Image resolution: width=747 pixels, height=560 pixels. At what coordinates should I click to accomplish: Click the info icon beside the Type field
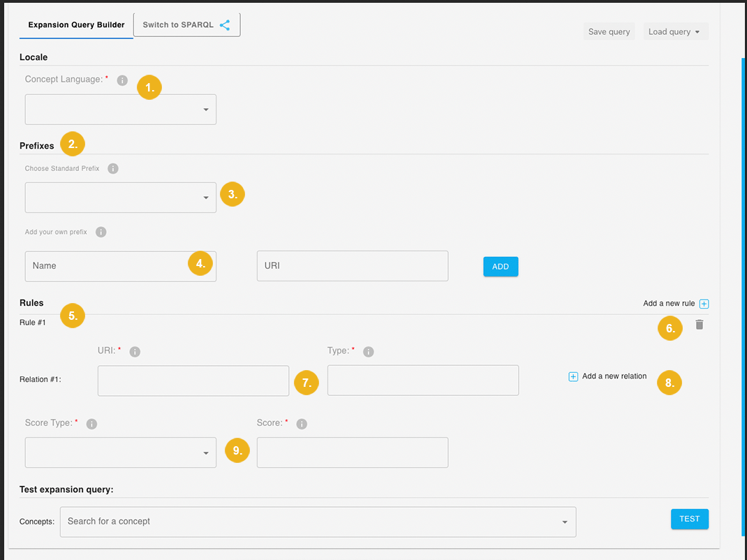click(x=369, y=351)
